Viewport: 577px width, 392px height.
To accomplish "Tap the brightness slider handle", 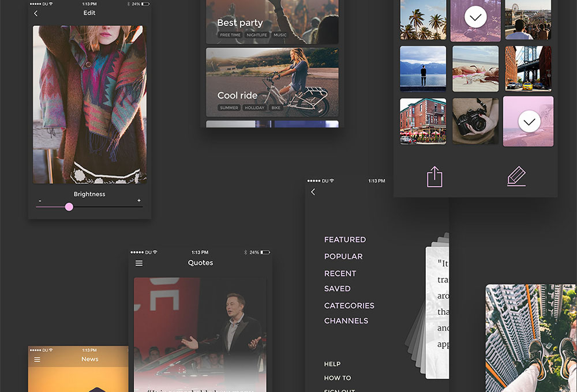I will point(69,207).
